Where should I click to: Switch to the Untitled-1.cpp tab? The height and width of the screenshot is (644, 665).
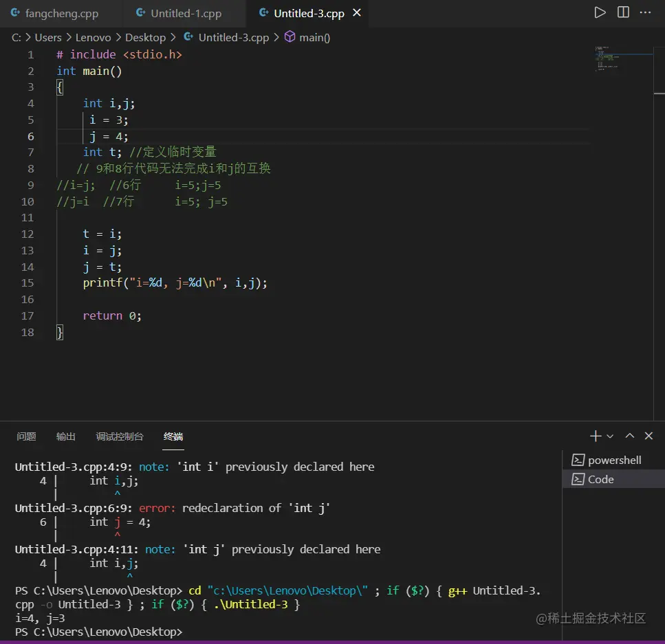(184, 14)
